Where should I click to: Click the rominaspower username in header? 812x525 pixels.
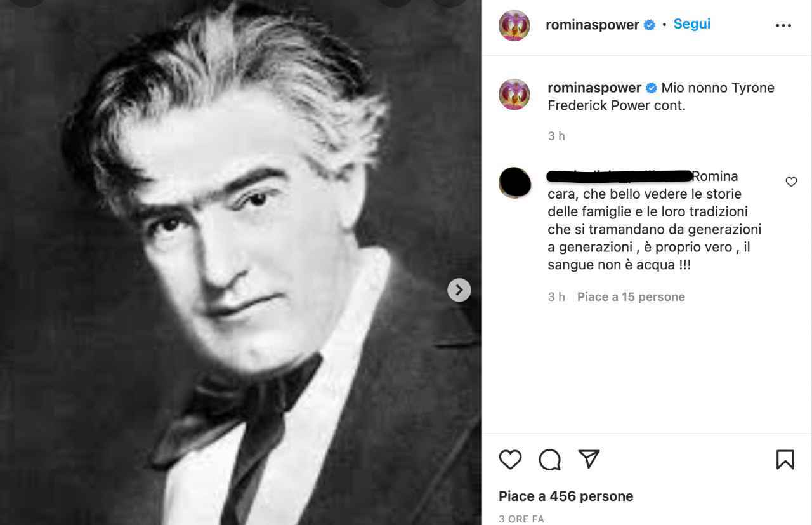592,25
